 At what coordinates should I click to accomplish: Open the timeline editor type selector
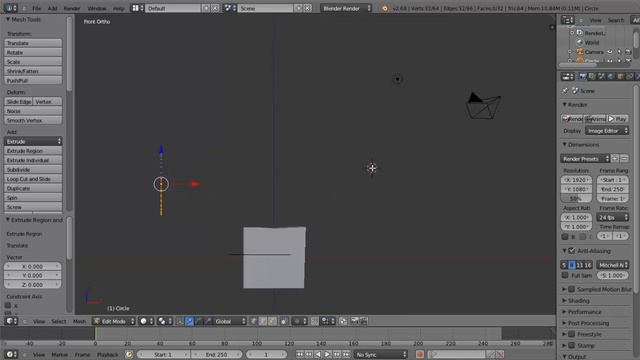point(11,354)
